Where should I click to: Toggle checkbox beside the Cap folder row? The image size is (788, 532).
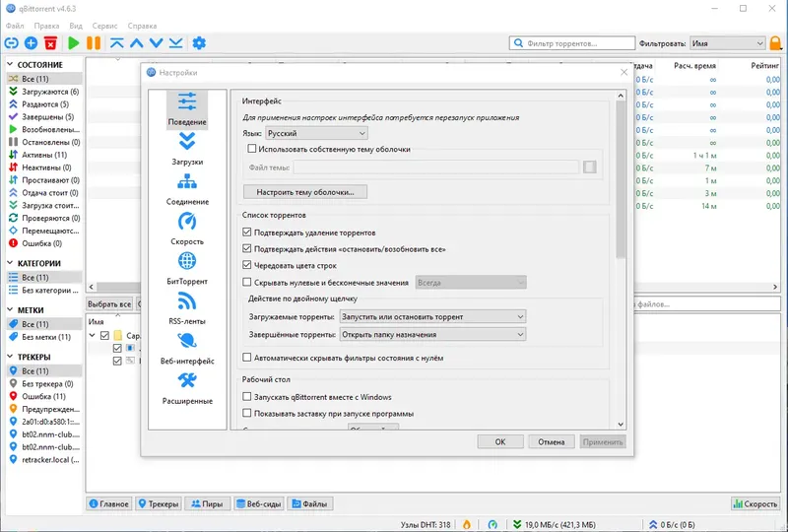pos(104,335)
